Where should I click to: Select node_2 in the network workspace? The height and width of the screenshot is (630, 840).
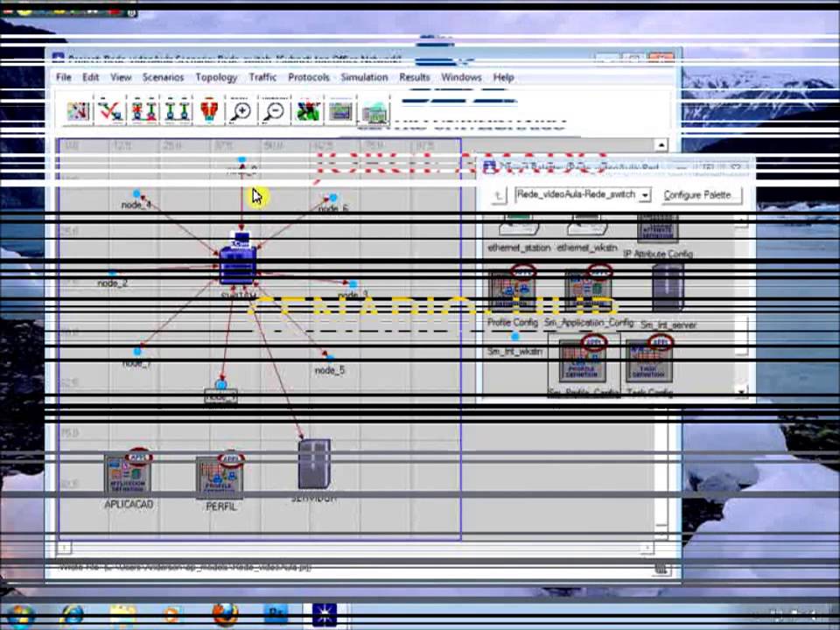[x=112, y=279]
